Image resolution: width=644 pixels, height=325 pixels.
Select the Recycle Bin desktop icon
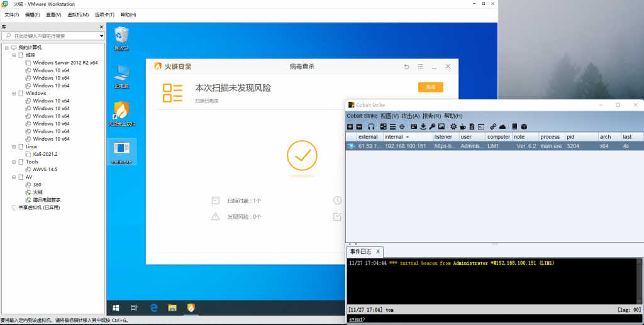pos(121,38)
